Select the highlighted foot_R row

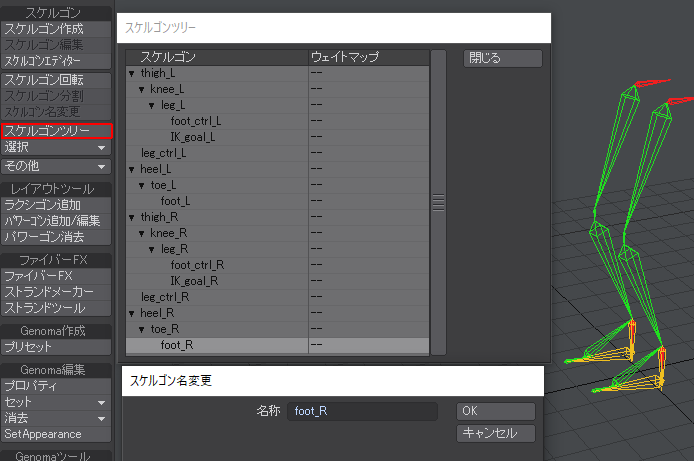pos(278,345)
